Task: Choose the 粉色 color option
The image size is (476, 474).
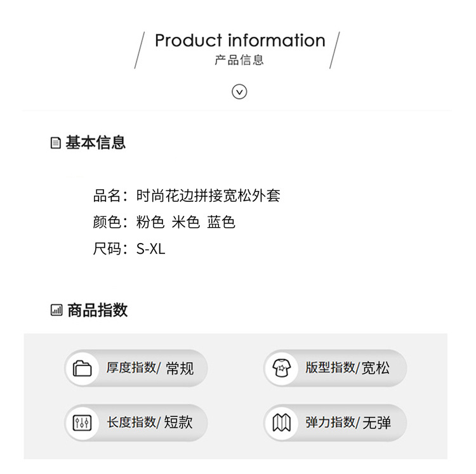Action: (150, 222)
